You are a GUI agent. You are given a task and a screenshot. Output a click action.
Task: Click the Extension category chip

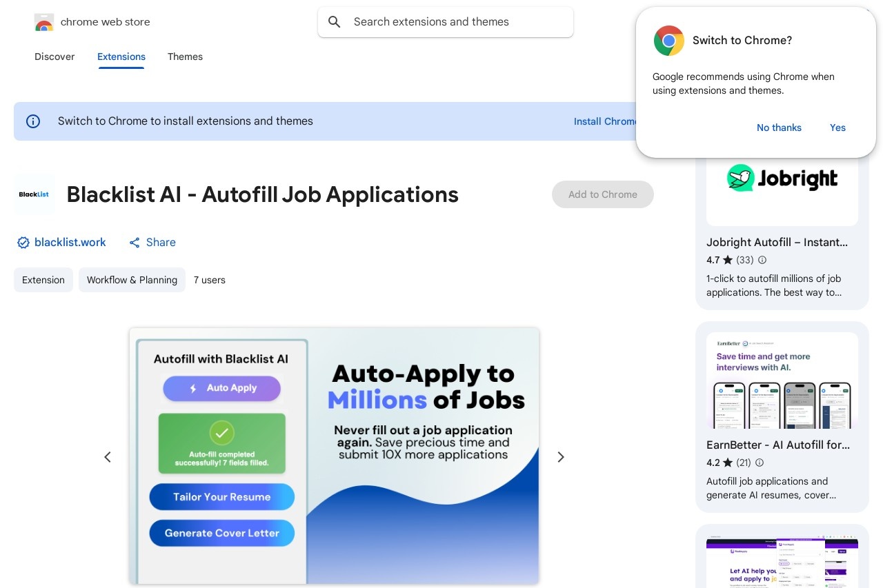point(43,280)
